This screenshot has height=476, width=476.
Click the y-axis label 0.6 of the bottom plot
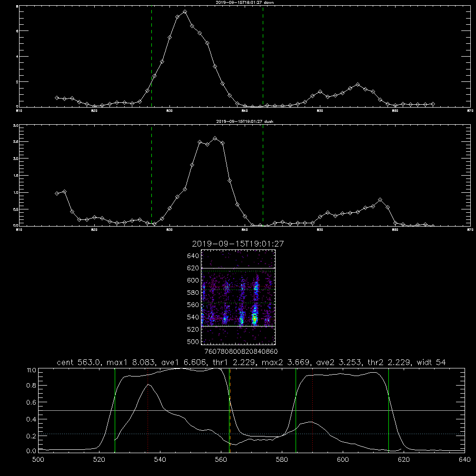tap(31, 402)
